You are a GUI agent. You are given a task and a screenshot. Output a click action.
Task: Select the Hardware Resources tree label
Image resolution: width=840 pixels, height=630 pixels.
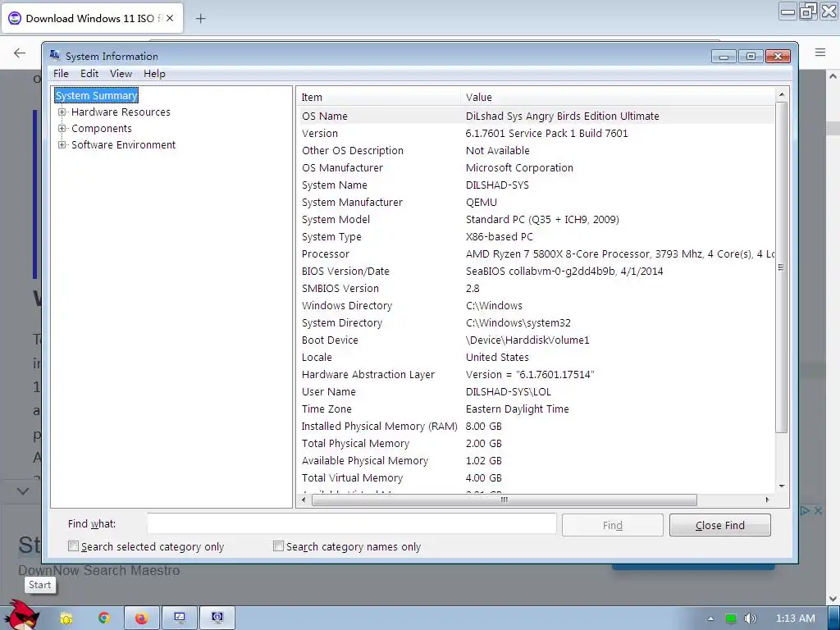pos(121,112)
